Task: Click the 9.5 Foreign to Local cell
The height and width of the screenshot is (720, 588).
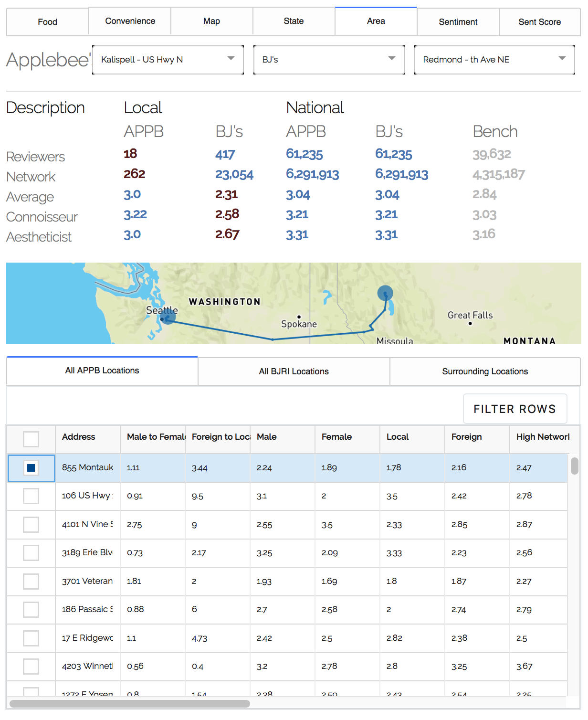Action: pyautogui.click(x=218, y=496)
